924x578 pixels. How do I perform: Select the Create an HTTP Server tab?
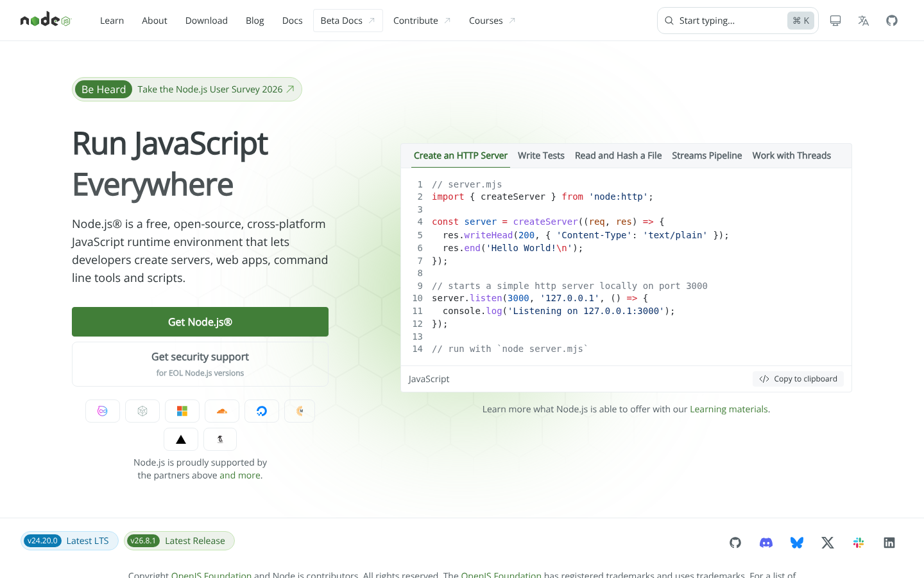click(x=461, y=155)
